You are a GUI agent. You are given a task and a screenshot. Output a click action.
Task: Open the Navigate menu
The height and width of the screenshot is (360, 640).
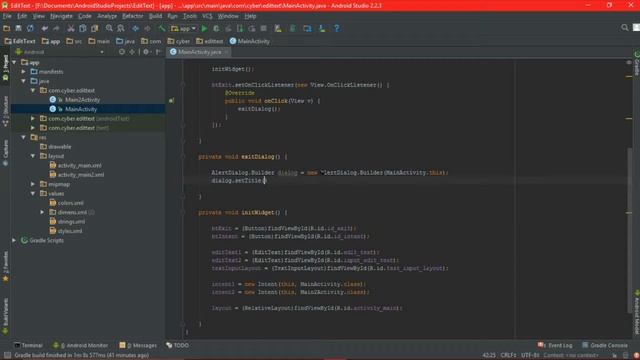[x=61, y=16]
